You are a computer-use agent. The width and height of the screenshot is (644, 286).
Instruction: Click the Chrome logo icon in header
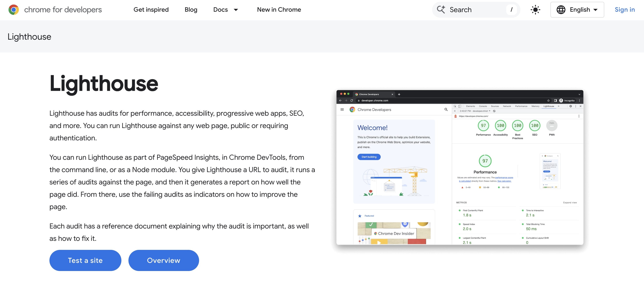[x=13, y=10]
